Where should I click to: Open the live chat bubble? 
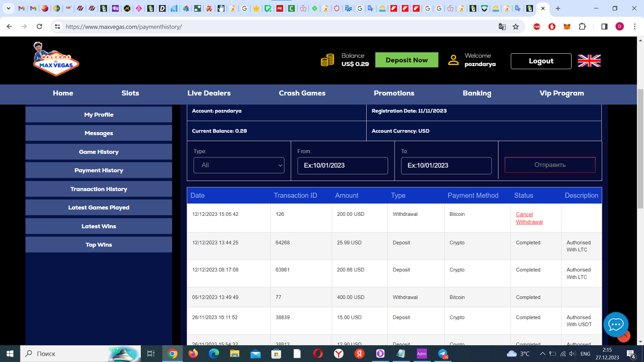(615, 325)
